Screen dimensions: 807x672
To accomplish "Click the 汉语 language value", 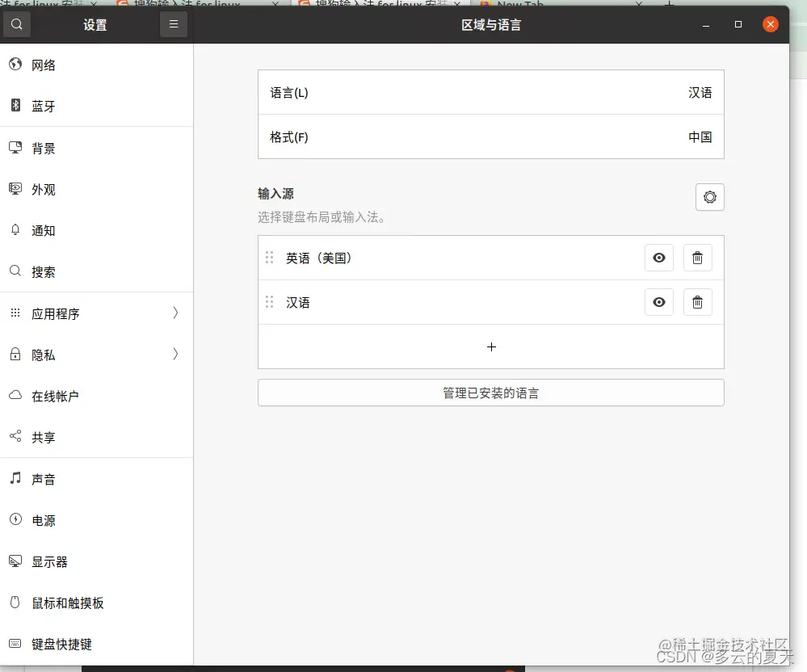I will (x=700, y=93).
